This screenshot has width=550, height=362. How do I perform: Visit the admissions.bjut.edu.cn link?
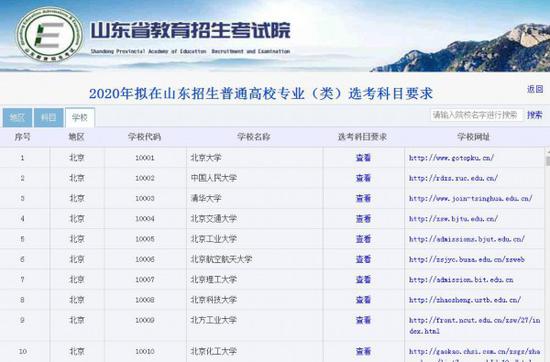pos(467,239)
